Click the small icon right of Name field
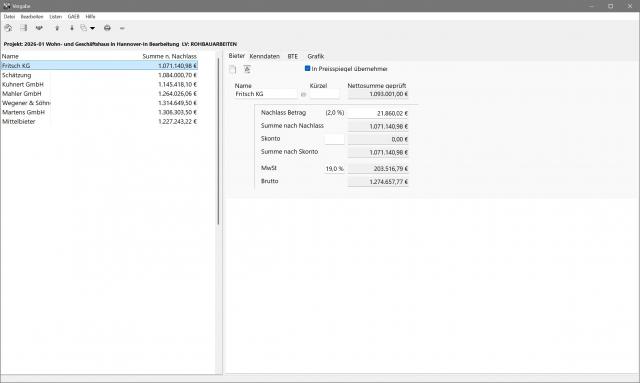 tap(303, 94)
